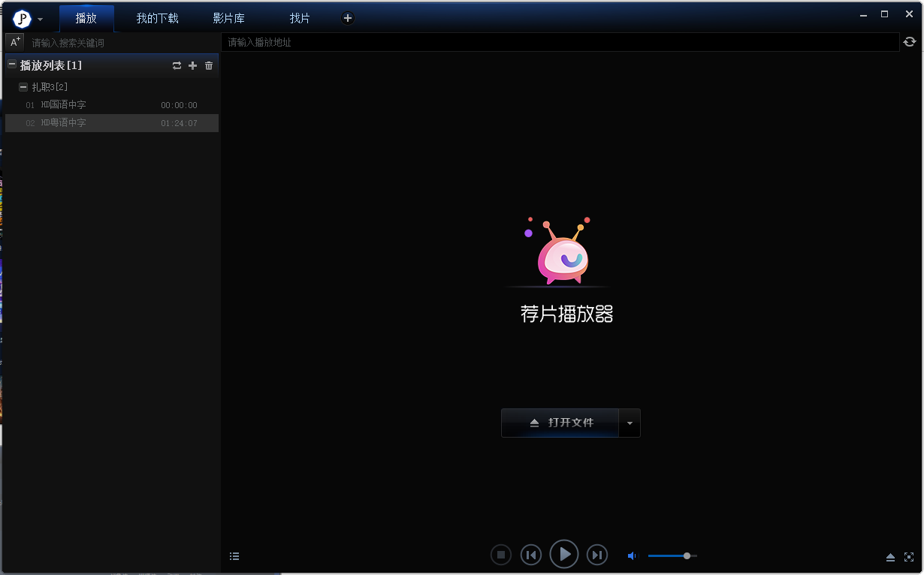924x575 pixels.
Task: Close the player window
Action: point(909,14)
